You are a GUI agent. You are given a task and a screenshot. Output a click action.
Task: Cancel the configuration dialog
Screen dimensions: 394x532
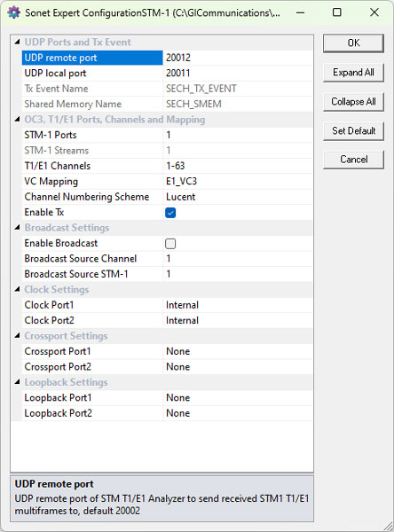coord(353,160)
